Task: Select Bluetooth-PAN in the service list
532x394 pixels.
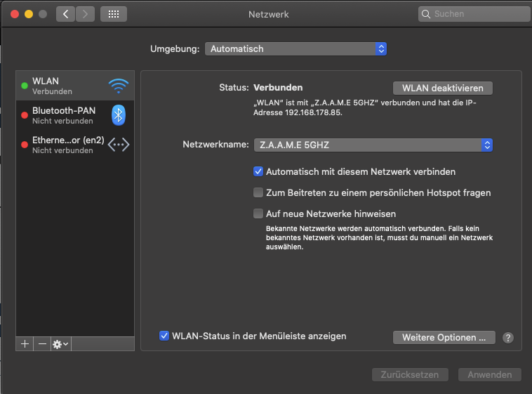Action: tap(63, 115)
